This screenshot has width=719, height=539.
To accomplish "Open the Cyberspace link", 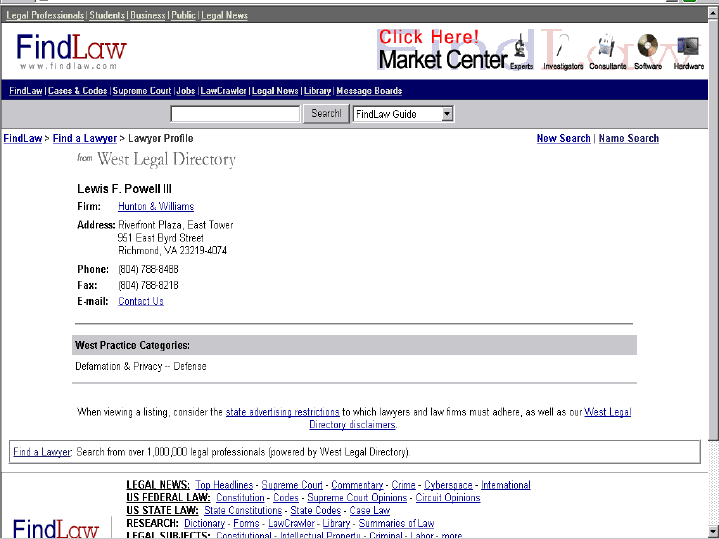I will (x=448, y=485).
